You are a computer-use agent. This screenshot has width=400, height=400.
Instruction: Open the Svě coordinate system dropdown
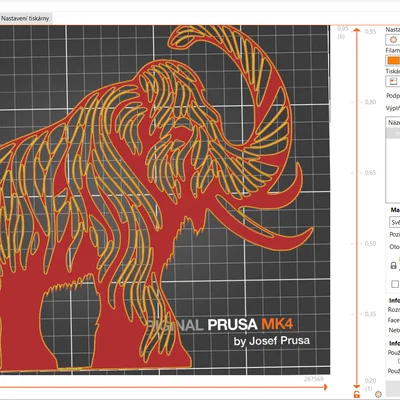coord(395,222)
